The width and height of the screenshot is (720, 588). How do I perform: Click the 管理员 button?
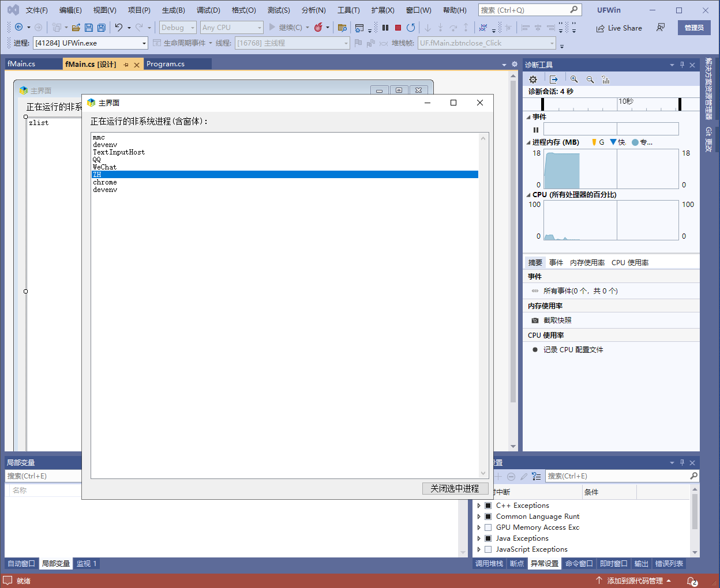tap(694, 28)
